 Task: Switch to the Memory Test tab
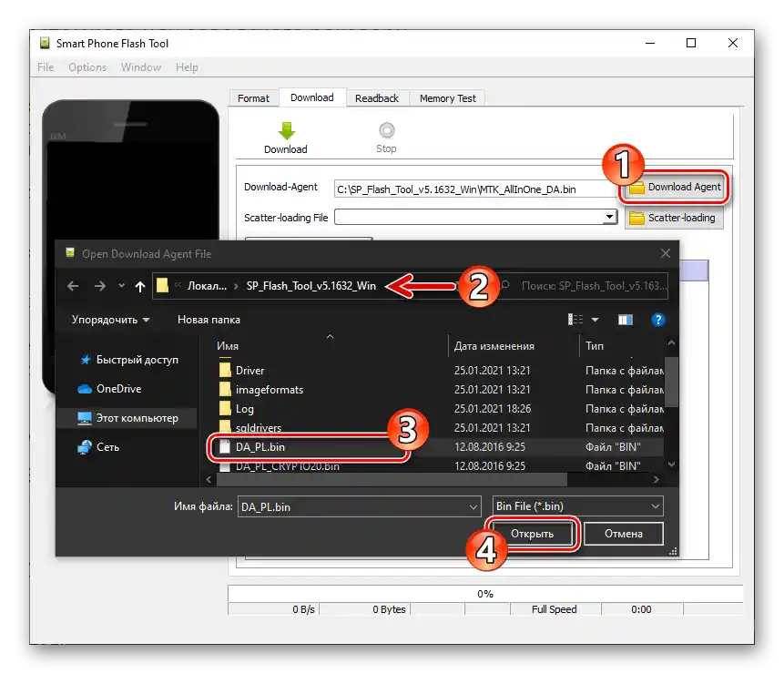[x=447, y=98]
